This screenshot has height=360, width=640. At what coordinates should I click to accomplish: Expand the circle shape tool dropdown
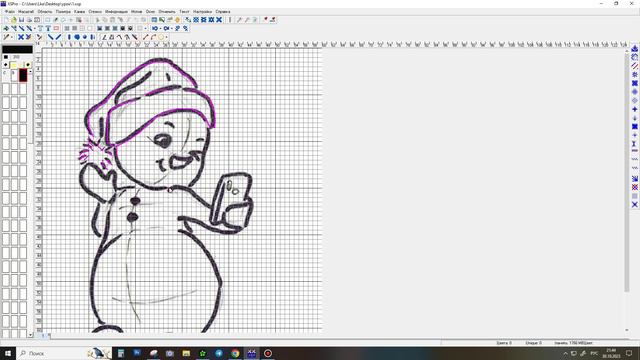(x=167, y=37)
